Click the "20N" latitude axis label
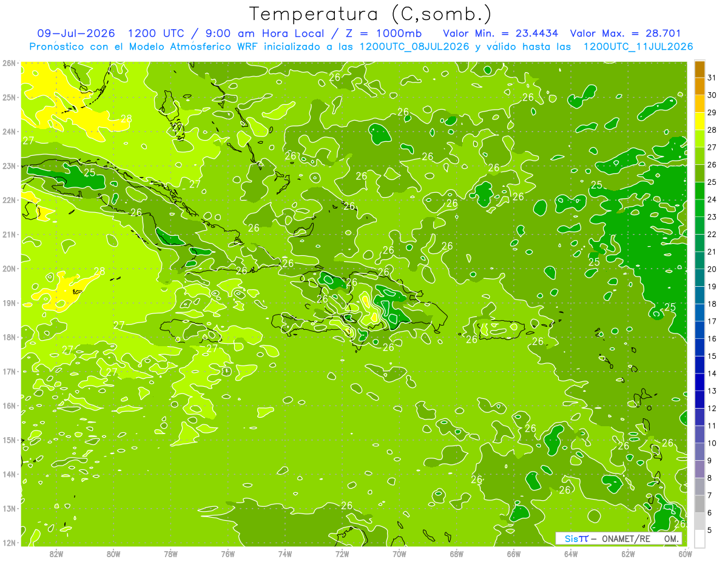The width and height of the screenshot is (728, 562). (9, 269)
